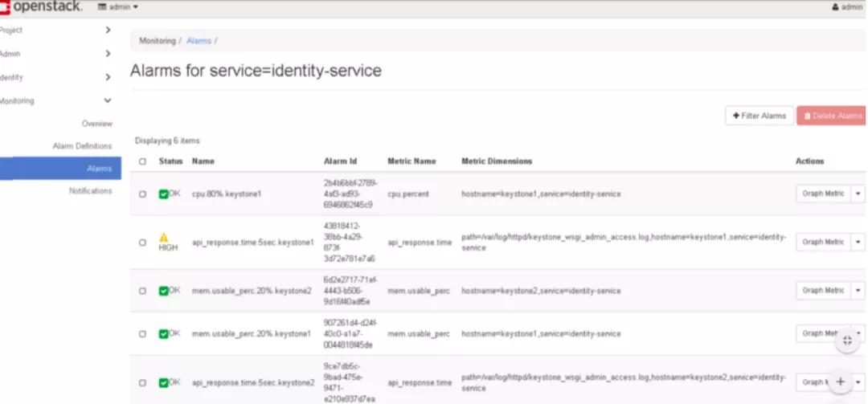Screen dimensions: 868x404
Task: Toggle the select-all checkbox in table header
Action: tap(143, 161)
